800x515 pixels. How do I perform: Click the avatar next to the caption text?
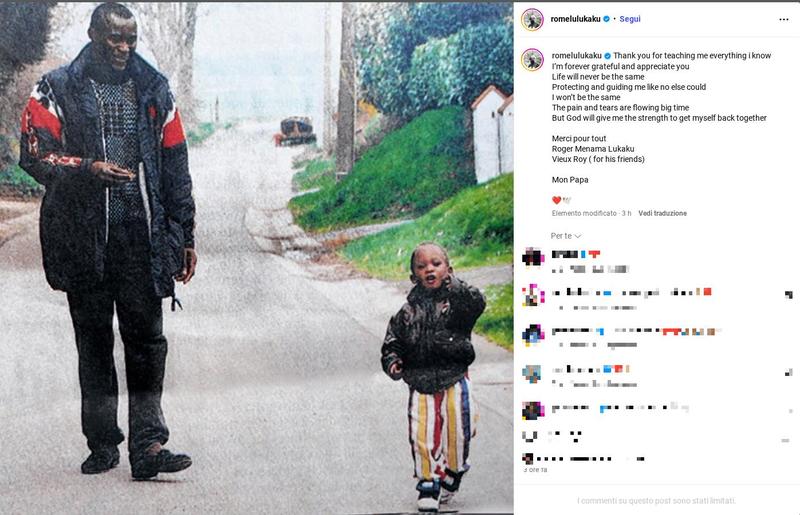[x=532, y=60]
